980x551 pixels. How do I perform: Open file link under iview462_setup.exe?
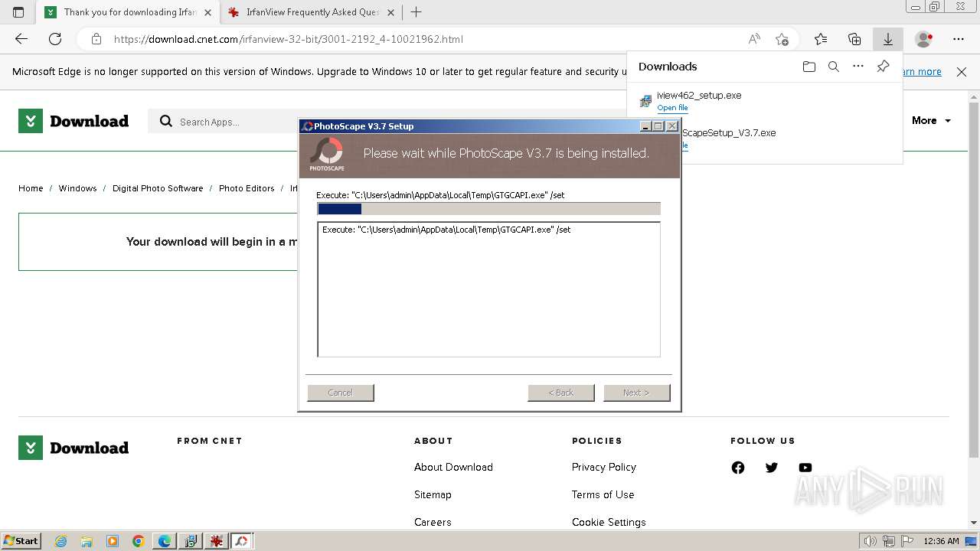pyautogui.click(x=672, y=108)
